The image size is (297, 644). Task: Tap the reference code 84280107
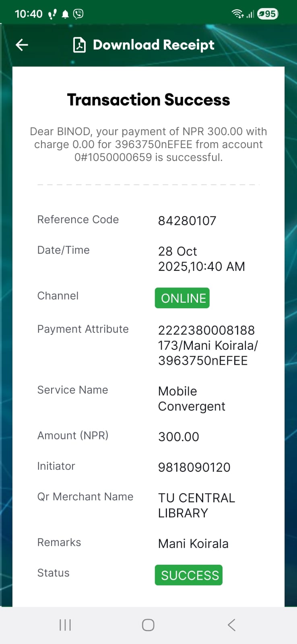[x=187, y=221]
